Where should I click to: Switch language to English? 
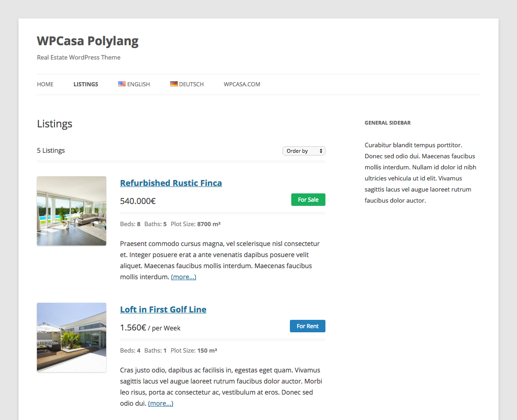(138, 84)
